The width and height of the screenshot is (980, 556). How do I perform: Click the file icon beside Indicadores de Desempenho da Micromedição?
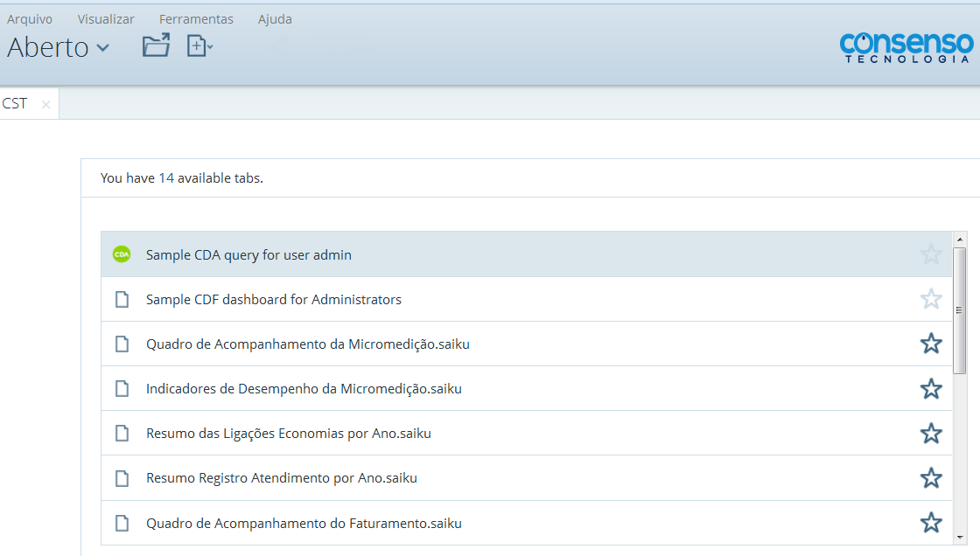[x=122, y=388]
